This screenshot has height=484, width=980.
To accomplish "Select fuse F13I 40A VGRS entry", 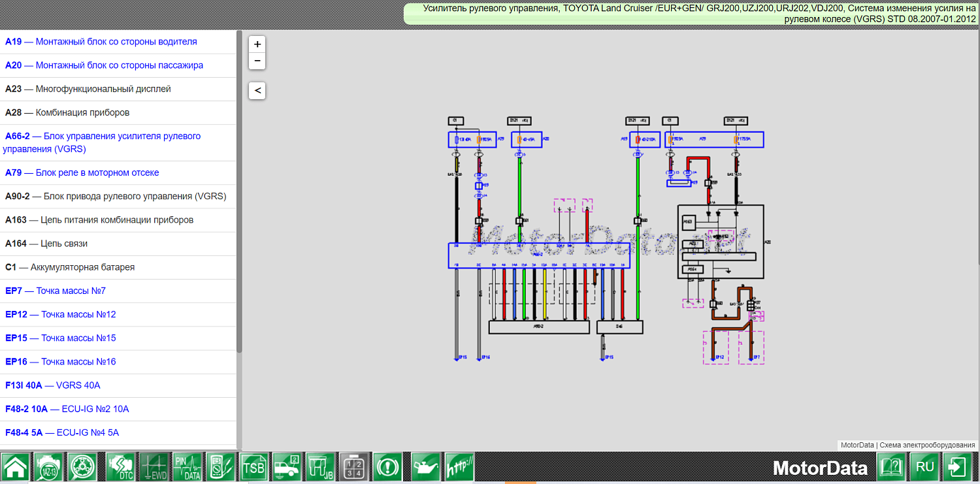I will pos(53,385).
